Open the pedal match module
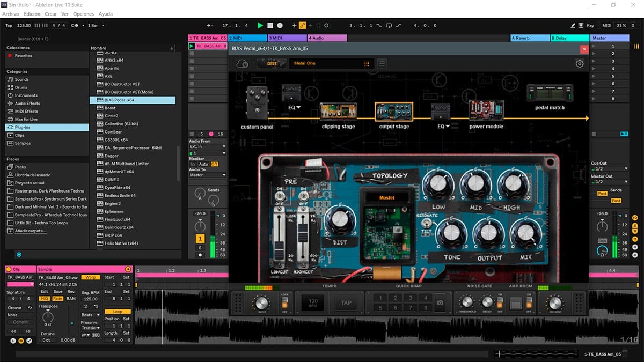The image size is (644, 362). 550,93
